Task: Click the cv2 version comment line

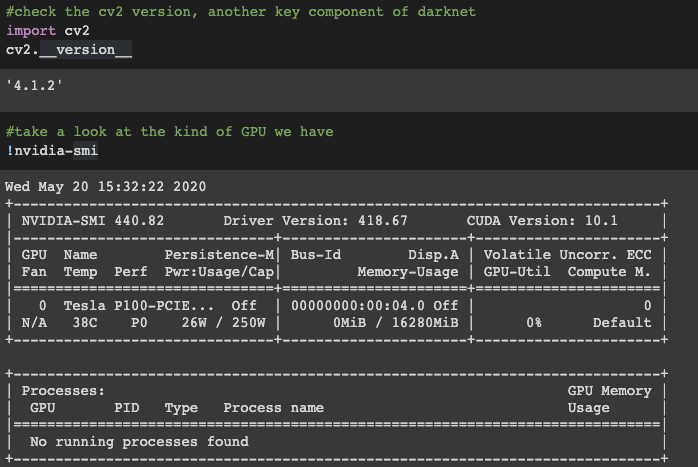Action: 241,12
